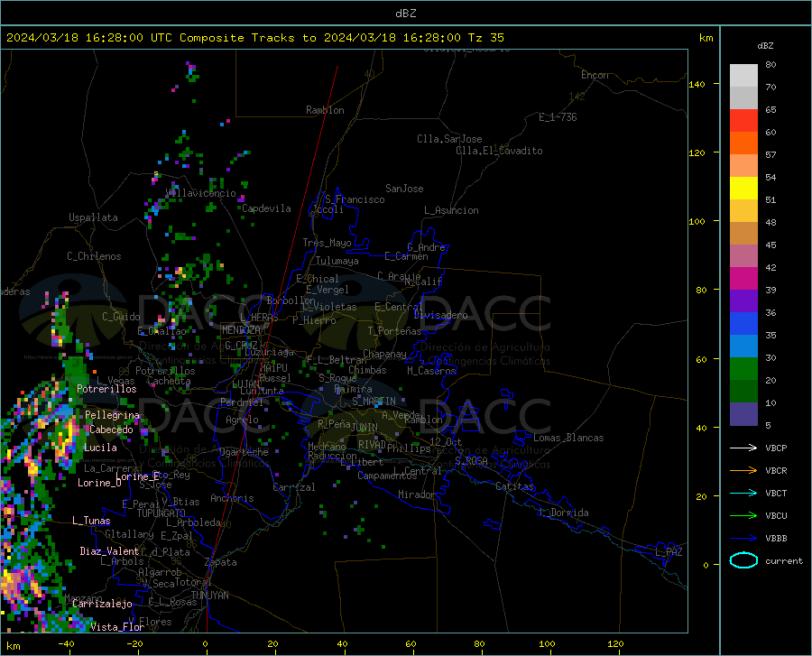Screen dimensions: 812x656
Task: Pick the green 30 dBZ swatch
Action: pyautogui.click(x=743, y=369)
